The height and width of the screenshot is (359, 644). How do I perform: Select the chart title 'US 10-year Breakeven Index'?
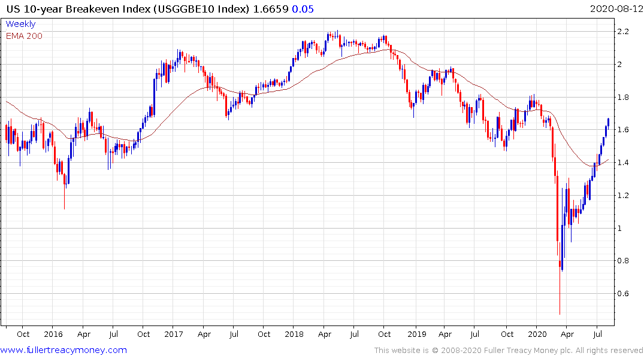click(x=78, y=9)
